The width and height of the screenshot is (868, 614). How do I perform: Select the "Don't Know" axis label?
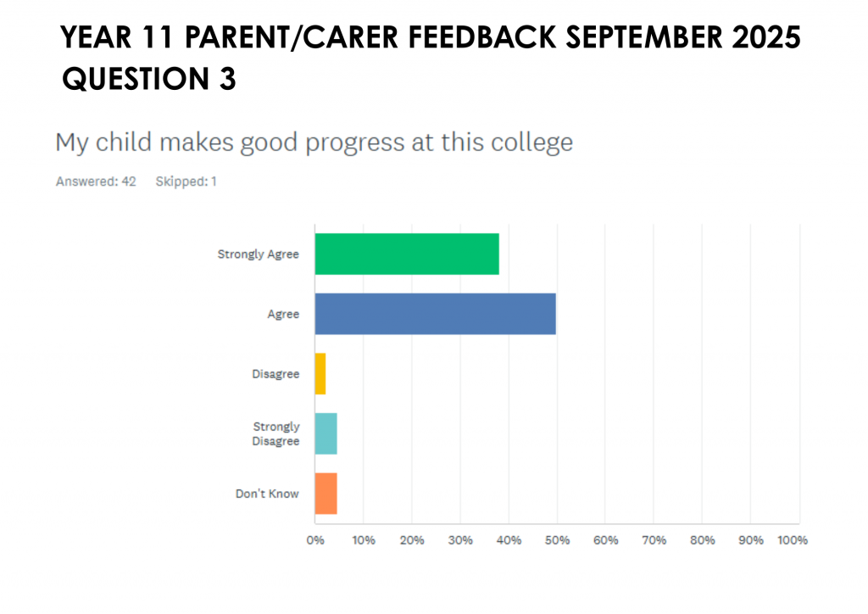coord(267,494)
